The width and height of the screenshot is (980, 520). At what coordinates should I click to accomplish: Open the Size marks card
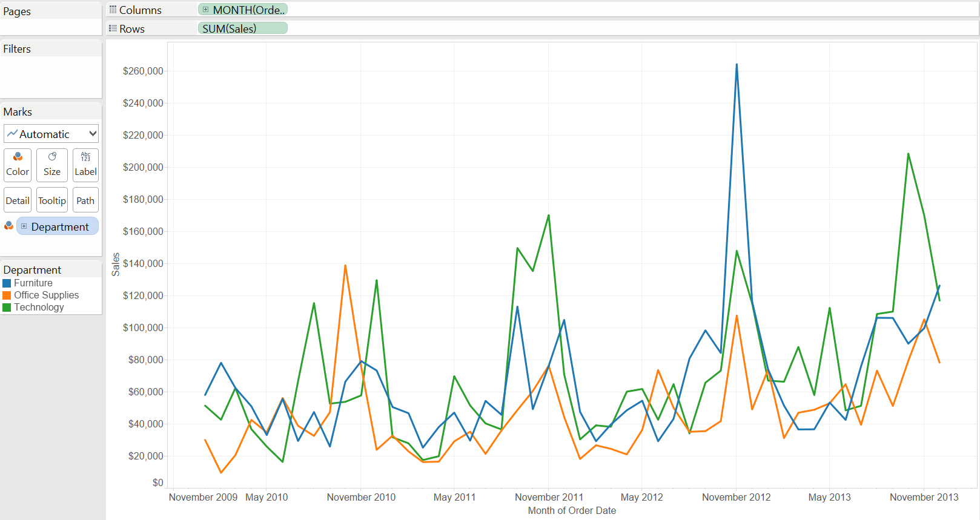click(x=52, y=165)
